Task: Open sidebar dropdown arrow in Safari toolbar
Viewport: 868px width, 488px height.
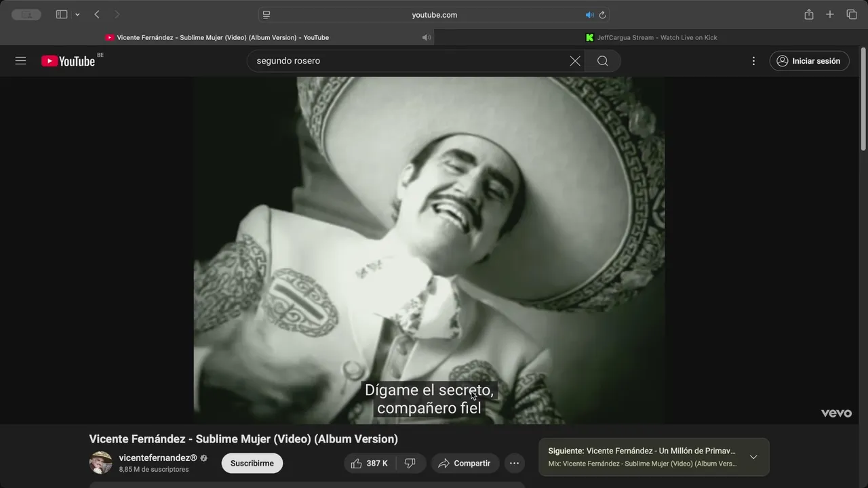Action: click(77, 14)
